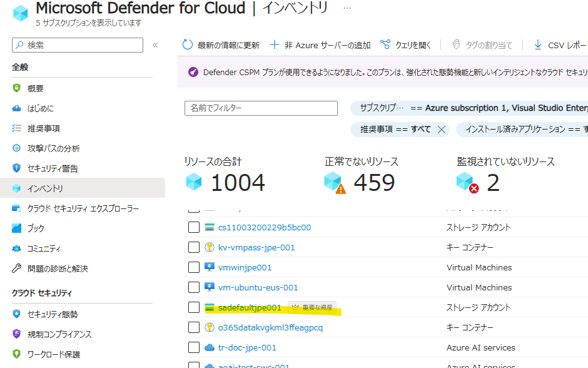Click the cloud icon beside はじめに
The height and width of the screenshot is (368, 588).
pos(16,108)
